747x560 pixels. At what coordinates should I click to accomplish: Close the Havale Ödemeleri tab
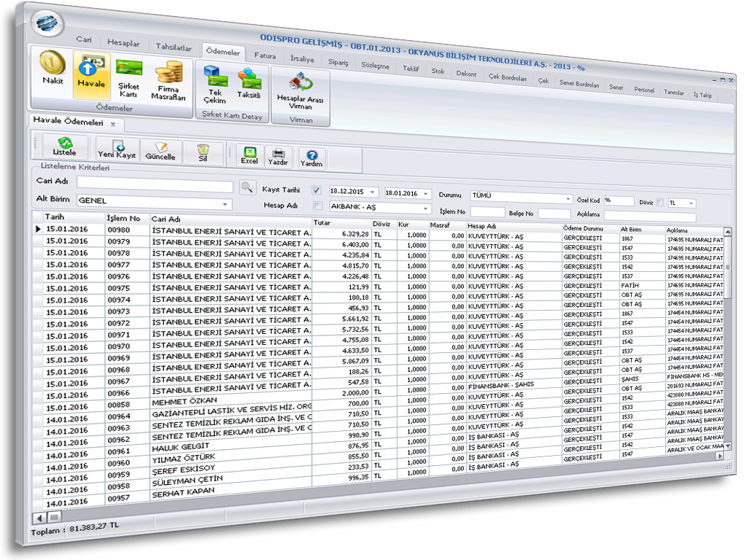113,124
